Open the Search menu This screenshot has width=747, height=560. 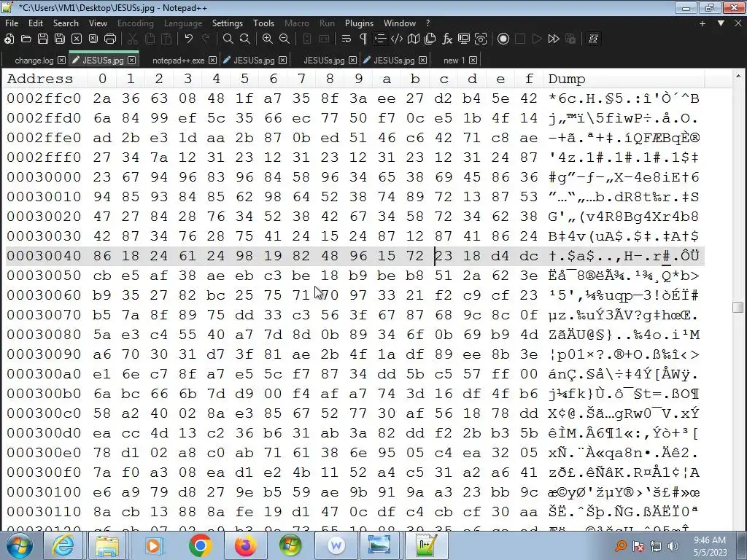point(66,23)
